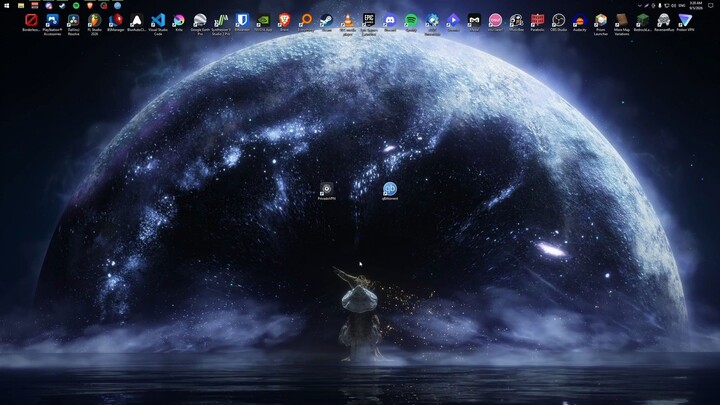
Task: Launch FL Studio 2025 shortcut
Action: tap(95, 23)
